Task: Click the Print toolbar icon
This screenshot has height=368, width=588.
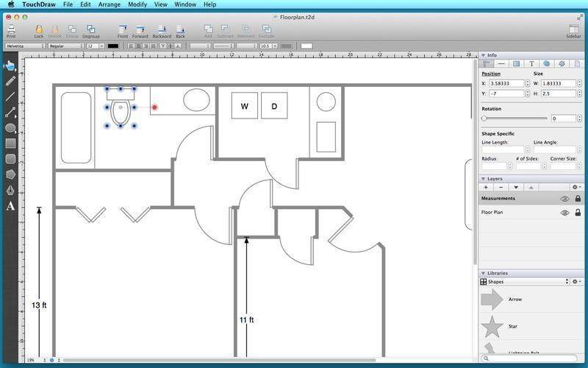Action: [11, 31]
